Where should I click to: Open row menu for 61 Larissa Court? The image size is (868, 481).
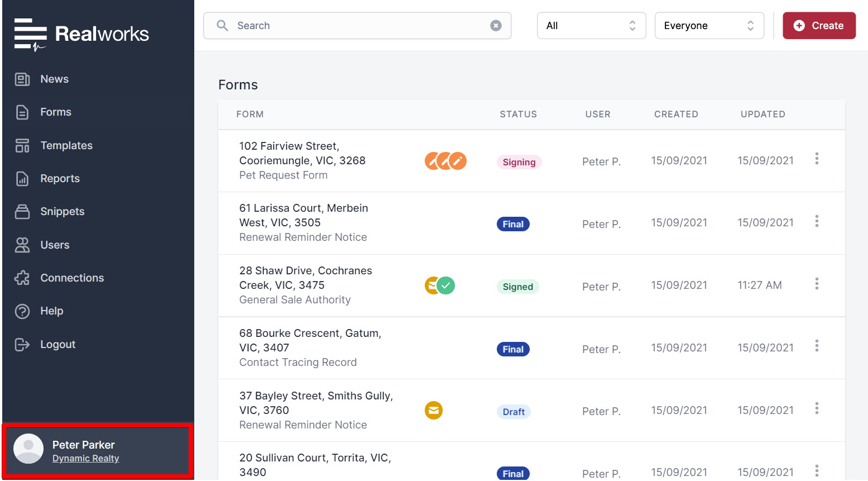coord(817,222)
